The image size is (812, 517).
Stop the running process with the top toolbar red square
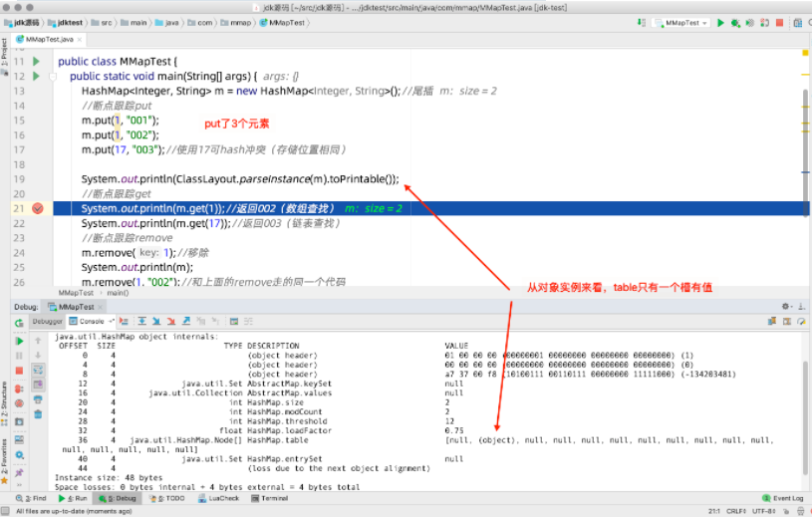779,23
